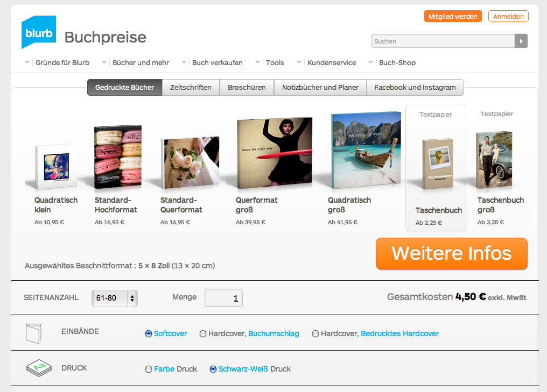Choose the Standard-Hochformat macarons book
Screen dimensions: 547x392
tap(118, 157)
